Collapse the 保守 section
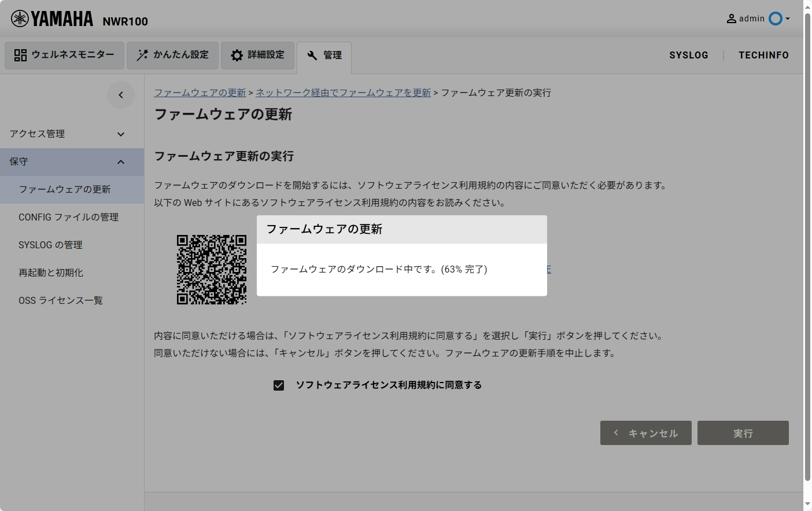 (121, 162)
